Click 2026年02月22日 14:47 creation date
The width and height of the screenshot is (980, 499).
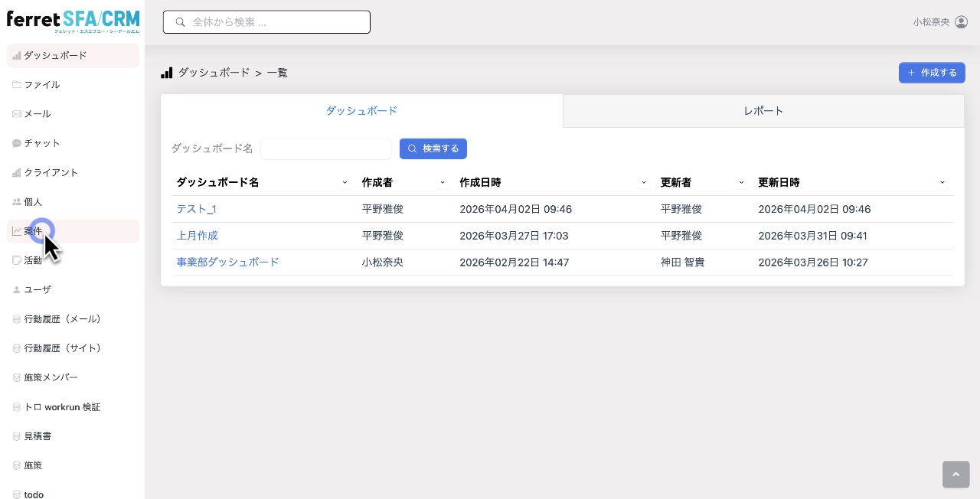(x=514, y=262)
